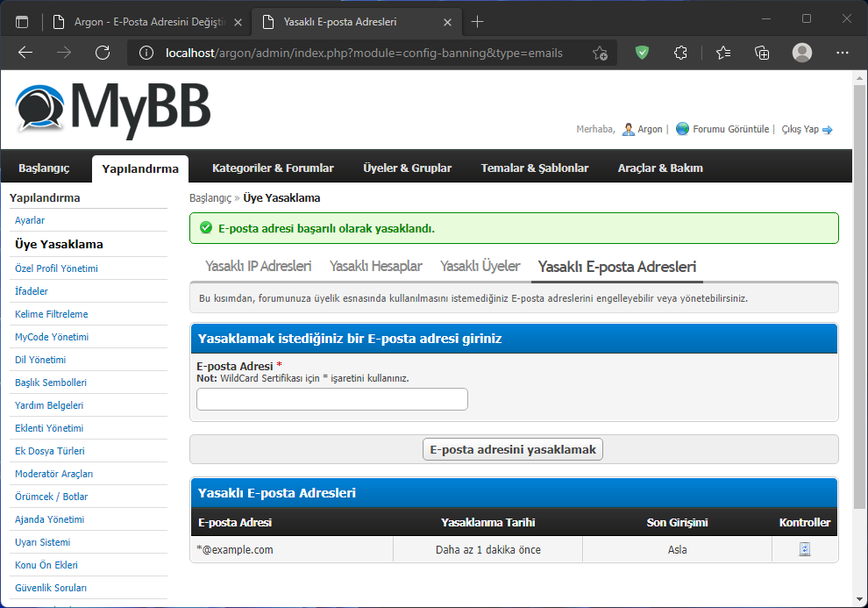Open Üye Yasaklama in sidebar
The height and width of the screenshot is (608, 868).
click(59, 244)
